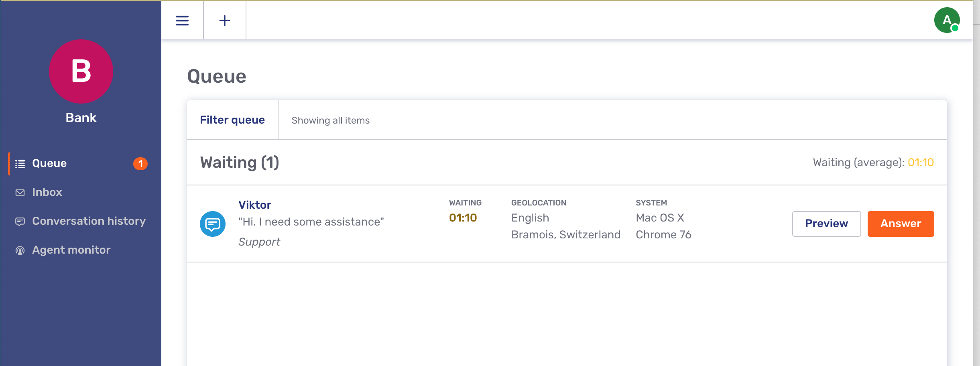Viewport: 980px width, 366px height.
Task: Click the orange queue count badge
Action: [x=140, y=164]
